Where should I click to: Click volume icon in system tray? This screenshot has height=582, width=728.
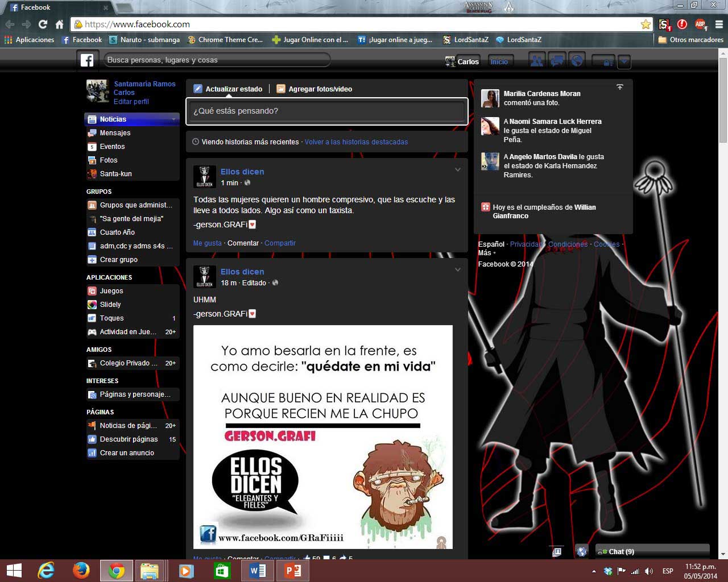coord(649,571)
